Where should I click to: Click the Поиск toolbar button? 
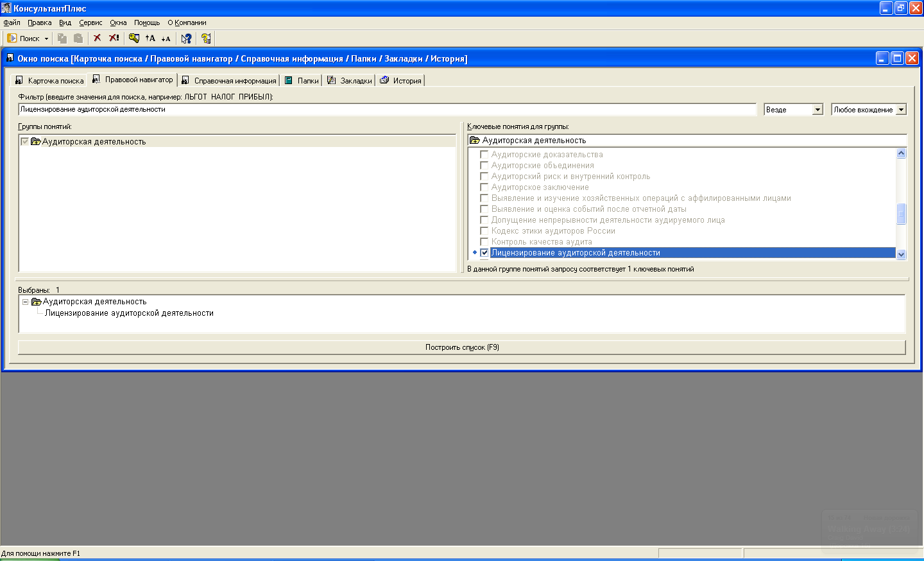pos(23,39)
